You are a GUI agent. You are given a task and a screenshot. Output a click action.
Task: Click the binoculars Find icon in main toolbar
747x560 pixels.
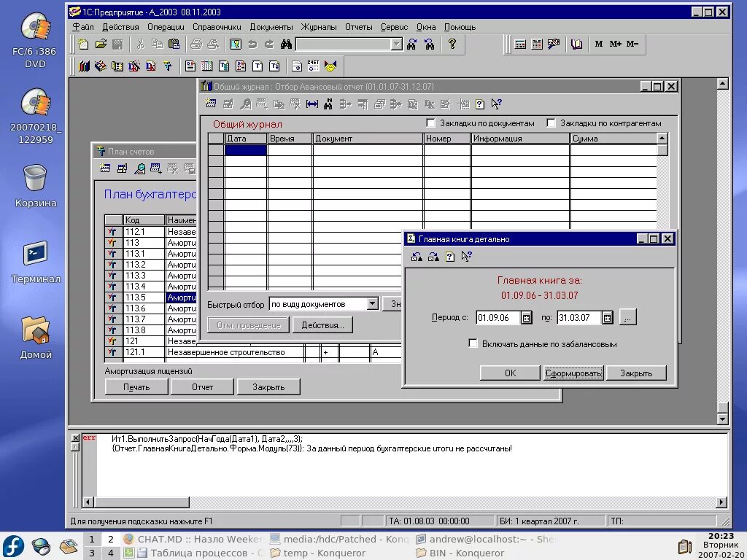[x=286, y=44]
